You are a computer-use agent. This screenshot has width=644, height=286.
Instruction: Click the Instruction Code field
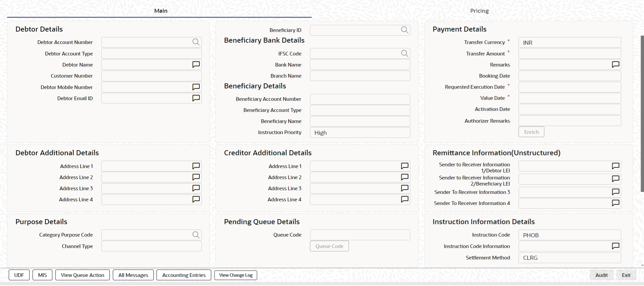point(570,235)
